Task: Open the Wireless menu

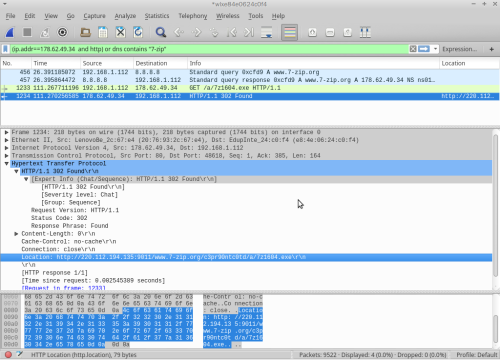Action: tap(228, 16)
